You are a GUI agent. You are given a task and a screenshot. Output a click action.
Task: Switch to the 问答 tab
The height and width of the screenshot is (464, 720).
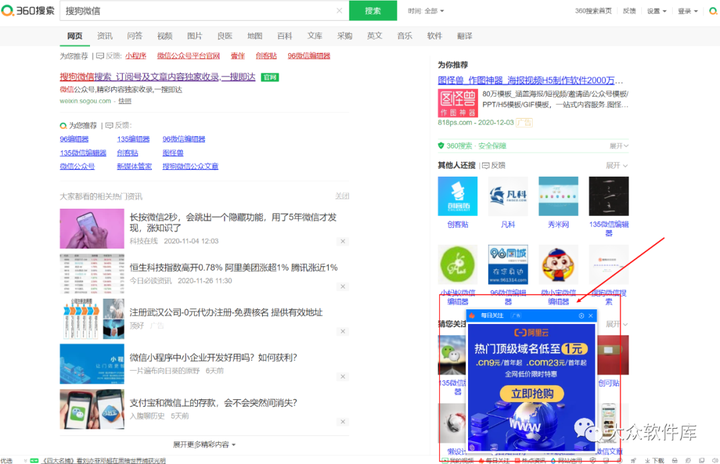point(135,36)
